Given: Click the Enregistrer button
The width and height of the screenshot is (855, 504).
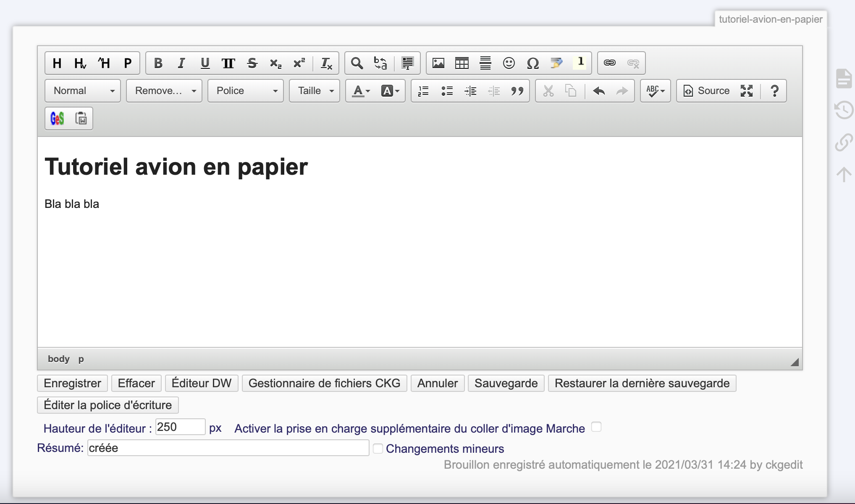Looking at the screenshot, I should point(72,383).
